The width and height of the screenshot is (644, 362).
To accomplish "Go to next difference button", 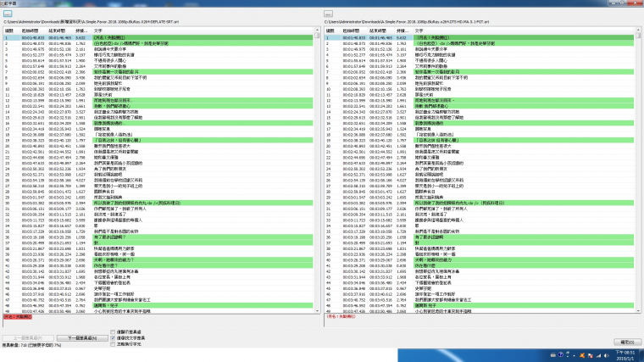I will click(x=81, y=337).
